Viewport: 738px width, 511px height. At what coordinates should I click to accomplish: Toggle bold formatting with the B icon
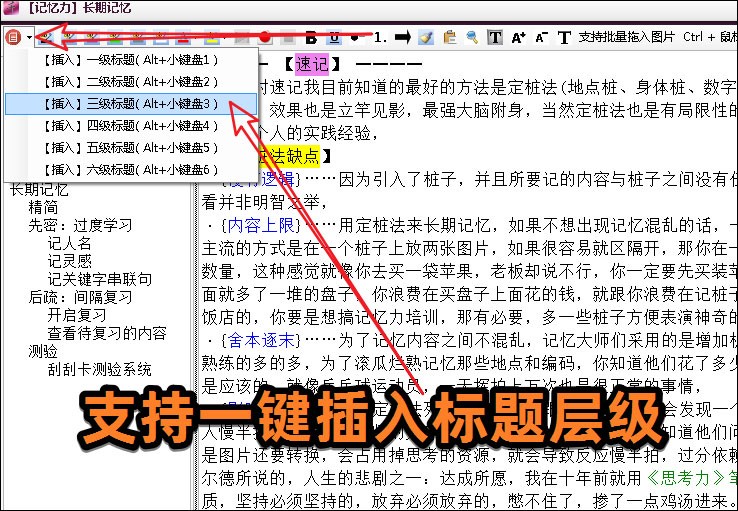click(x=311, y=37)
